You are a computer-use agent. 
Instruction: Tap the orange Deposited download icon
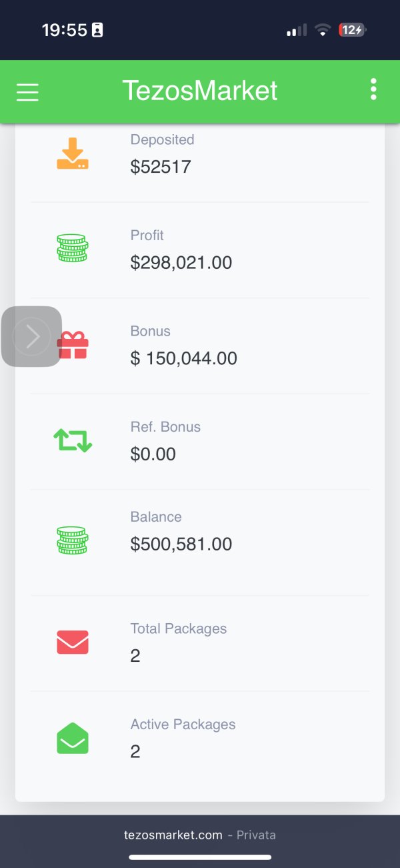[73, 153]
